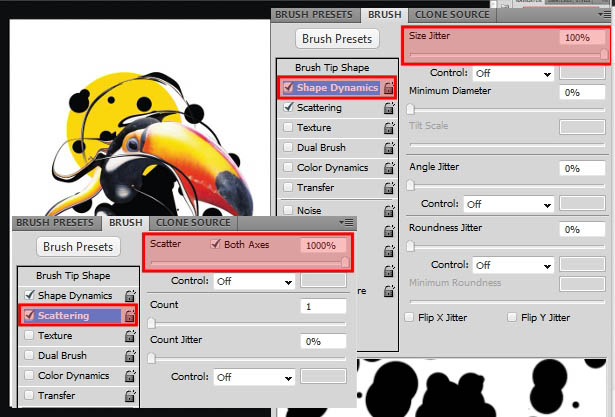Switch to the lower Brush Presets tab

55,222
